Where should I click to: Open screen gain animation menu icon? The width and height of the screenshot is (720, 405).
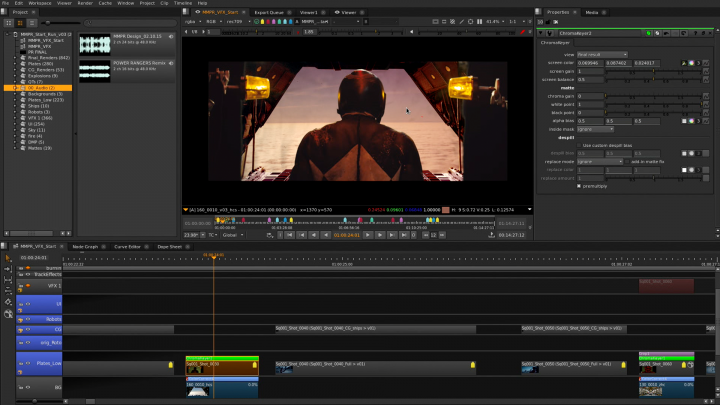click(x=706, y=71)
